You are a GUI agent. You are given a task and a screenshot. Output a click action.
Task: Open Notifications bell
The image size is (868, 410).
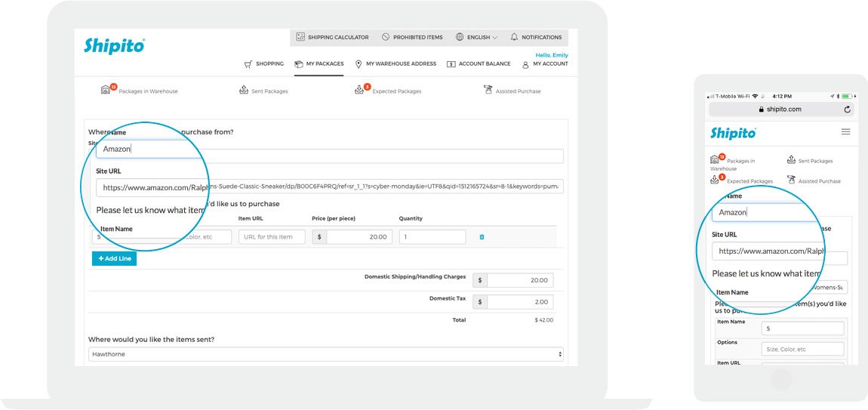tap(536, 37)
